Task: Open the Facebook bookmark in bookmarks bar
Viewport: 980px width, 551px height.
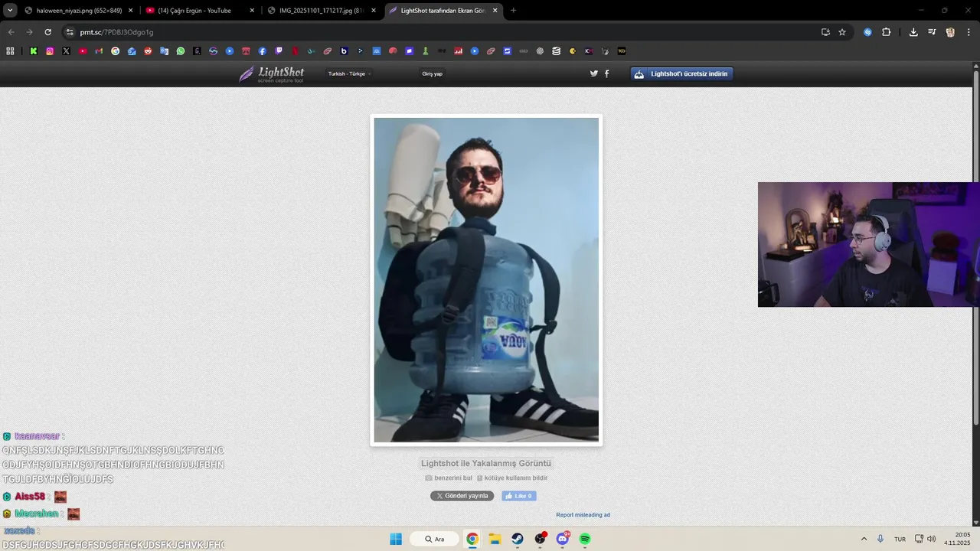Action: tap(263, 51)
